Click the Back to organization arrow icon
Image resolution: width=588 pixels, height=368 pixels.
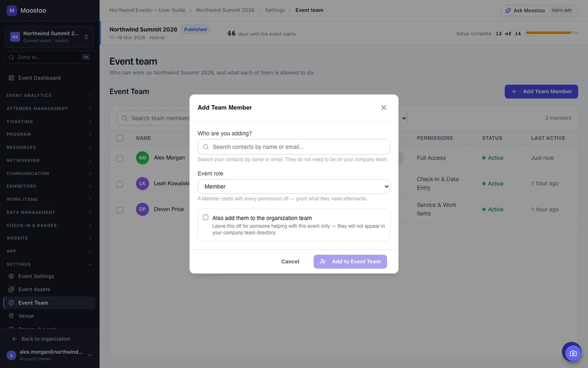click(14, 339)
